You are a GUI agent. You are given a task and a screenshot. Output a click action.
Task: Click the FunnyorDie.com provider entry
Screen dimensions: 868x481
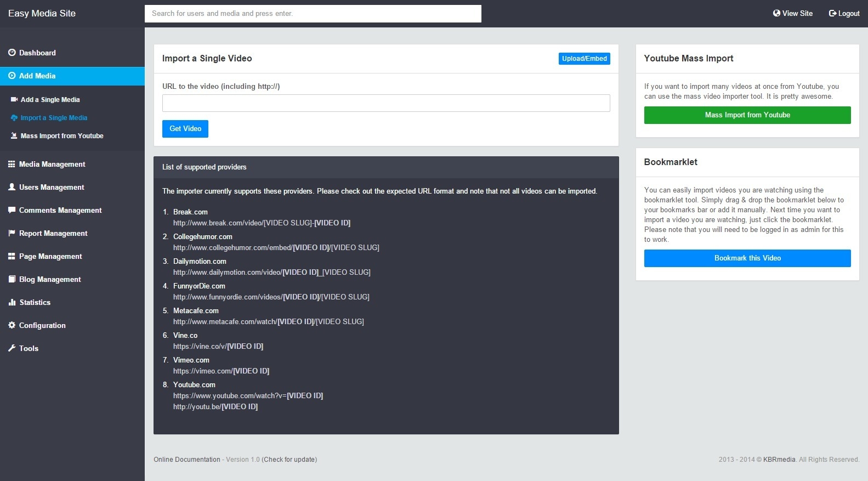point(199,286)
